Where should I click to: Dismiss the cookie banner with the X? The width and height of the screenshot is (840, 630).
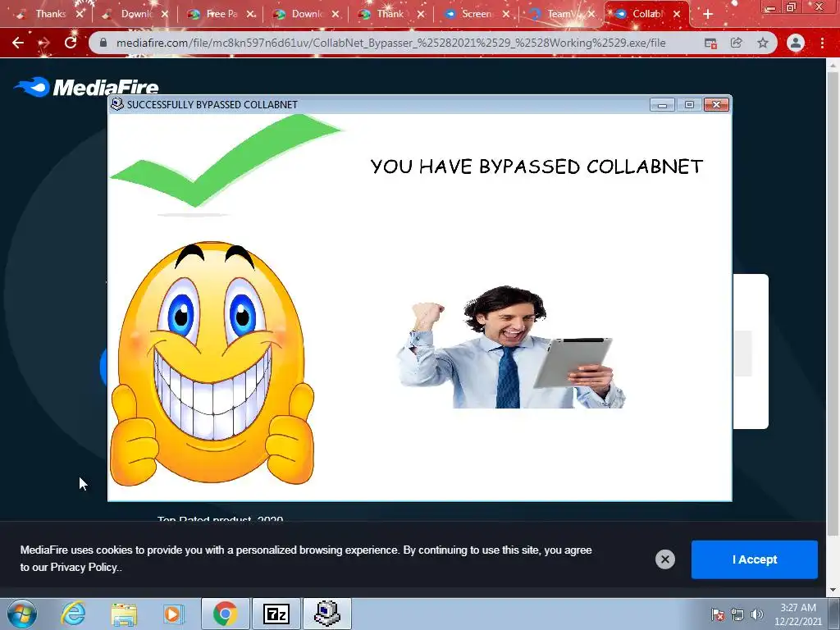[664, 559]
